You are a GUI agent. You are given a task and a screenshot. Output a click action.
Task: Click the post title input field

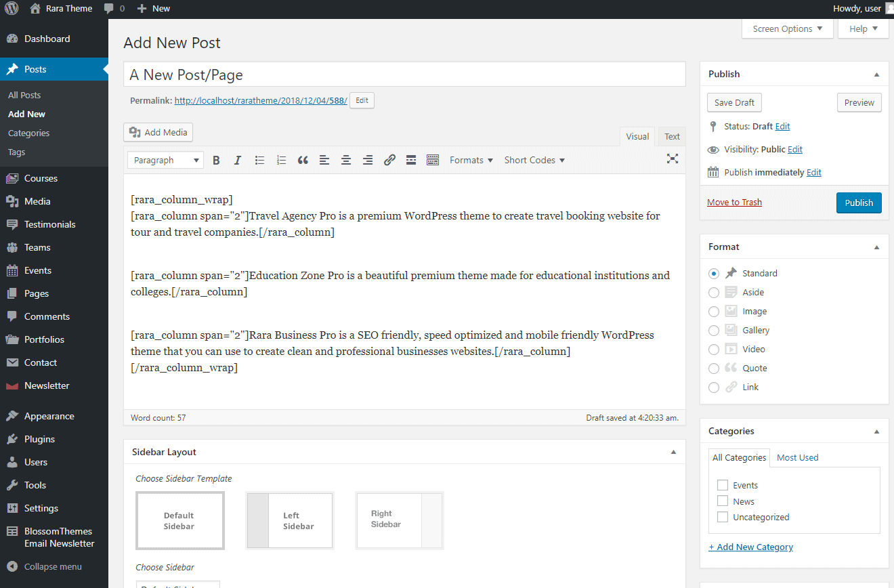[404, 75]
